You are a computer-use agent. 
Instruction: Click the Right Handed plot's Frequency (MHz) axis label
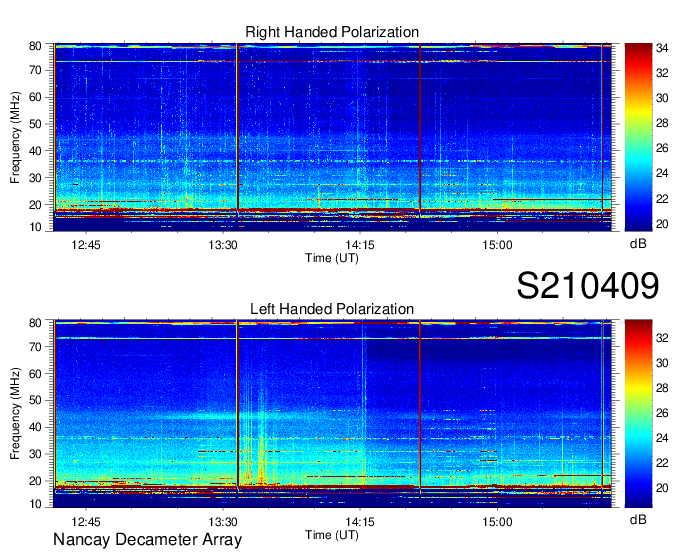click(x=15, y=137)
